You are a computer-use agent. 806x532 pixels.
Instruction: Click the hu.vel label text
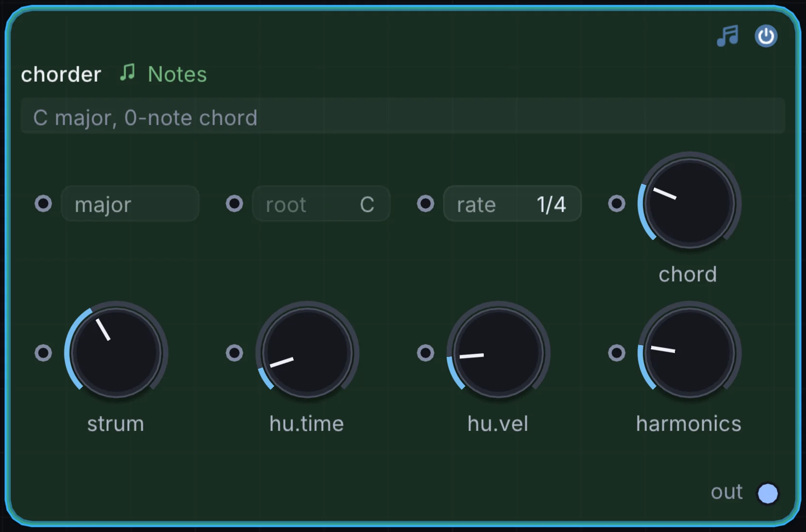pyautogui.click(x=498, y=424)
